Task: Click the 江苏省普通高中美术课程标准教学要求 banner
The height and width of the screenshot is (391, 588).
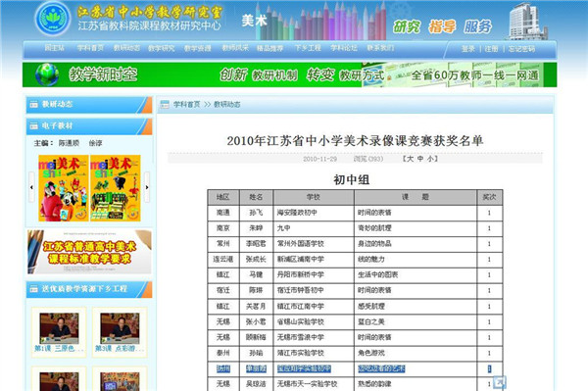Action: point(89,252)
